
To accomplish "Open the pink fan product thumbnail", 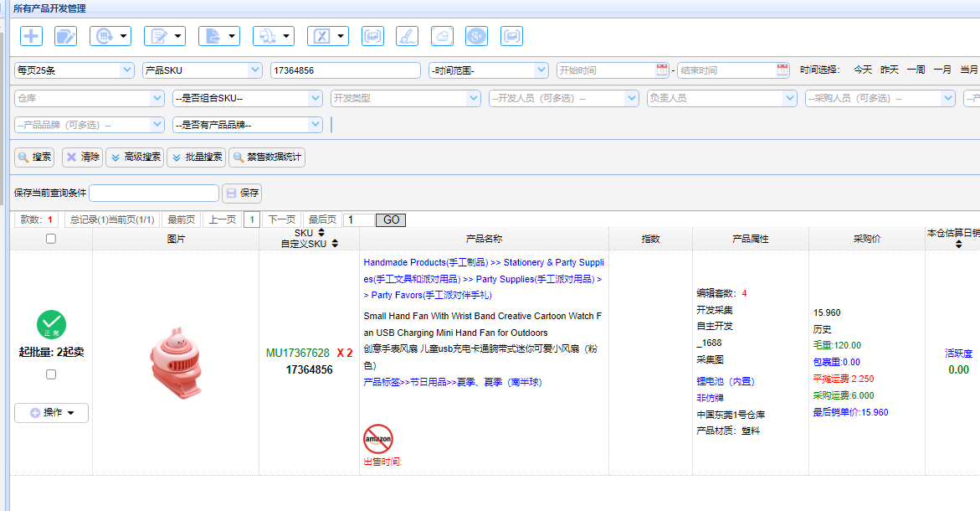I will pos(177,364).
